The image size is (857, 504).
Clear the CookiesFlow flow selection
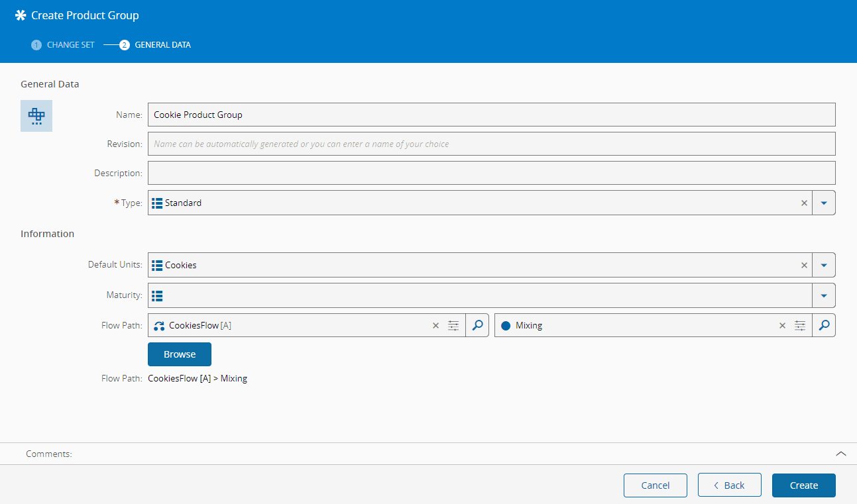[435, 326]
